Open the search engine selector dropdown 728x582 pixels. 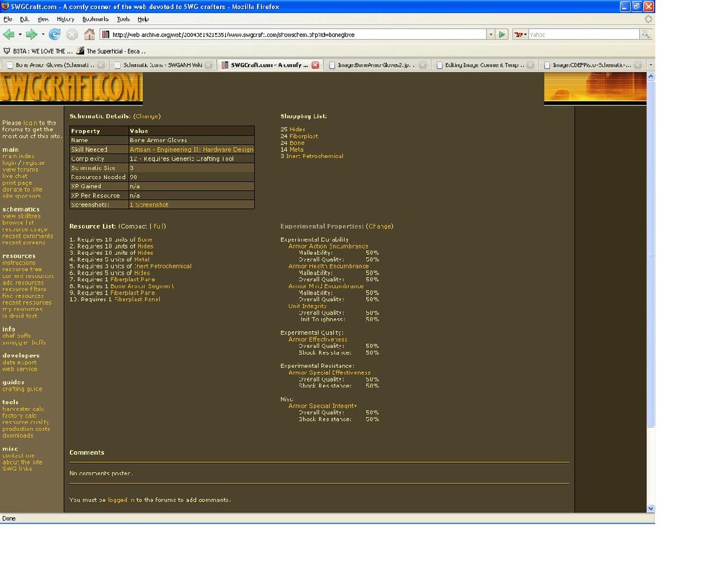pyautogui.click(x=520, y=34)
